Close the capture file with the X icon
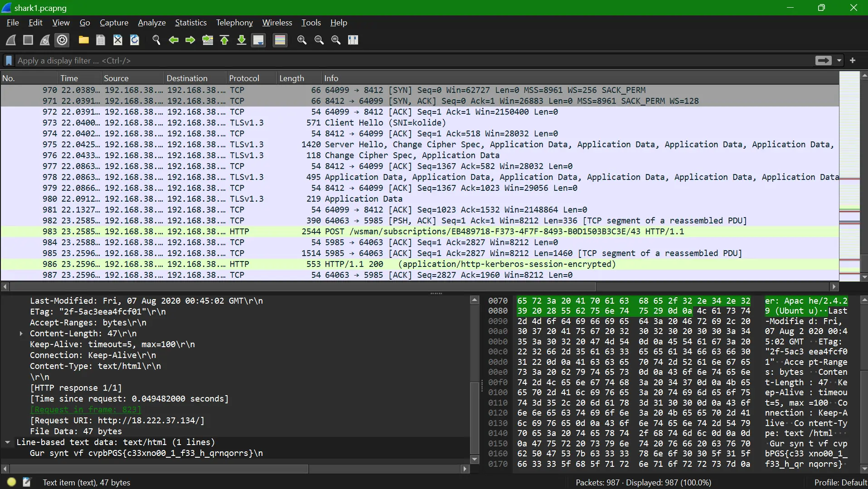This screenshot has width=868, height=489. point(118,40)
